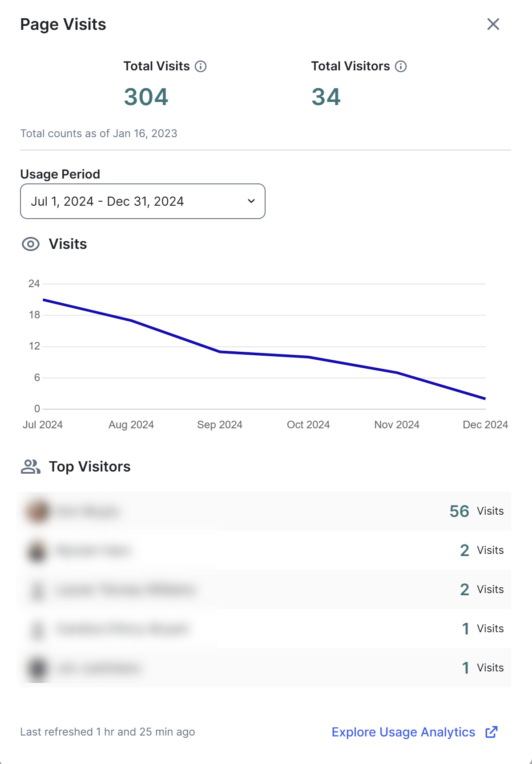
Task: Click the 304 Total Visits number
Action: coord(146,97)
